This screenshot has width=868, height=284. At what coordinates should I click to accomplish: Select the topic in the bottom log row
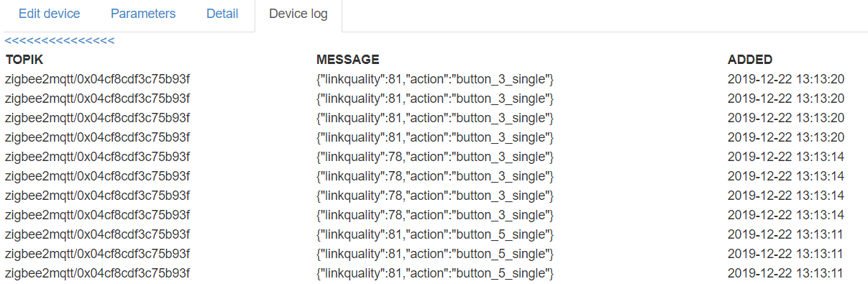pyautogui.click(x=97, y=273)
